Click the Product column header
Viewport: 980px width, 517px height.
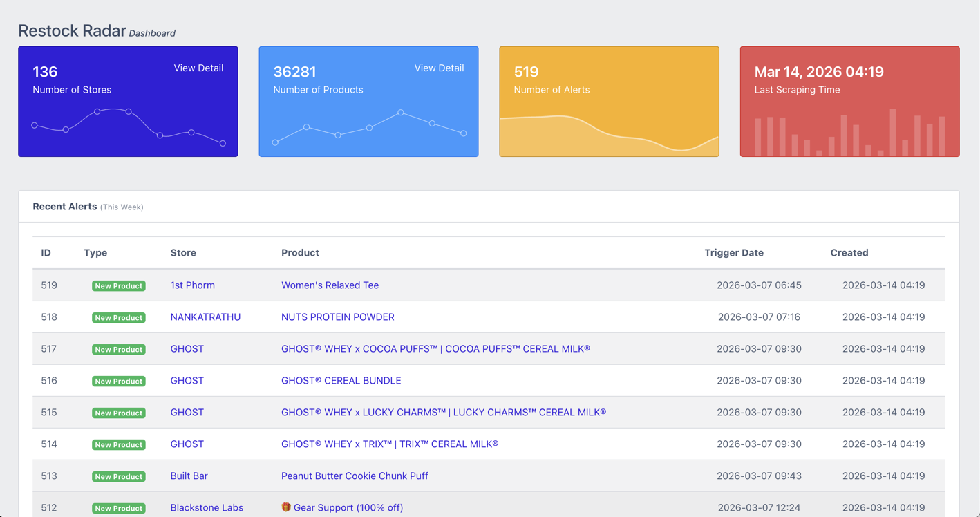click(300, 252)
